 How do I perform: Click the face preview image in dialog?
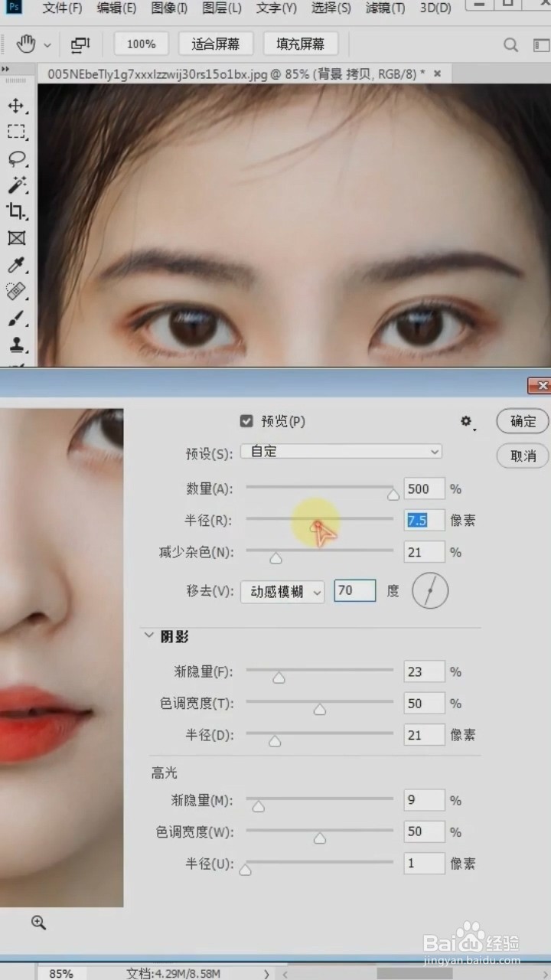pos(61,658)
